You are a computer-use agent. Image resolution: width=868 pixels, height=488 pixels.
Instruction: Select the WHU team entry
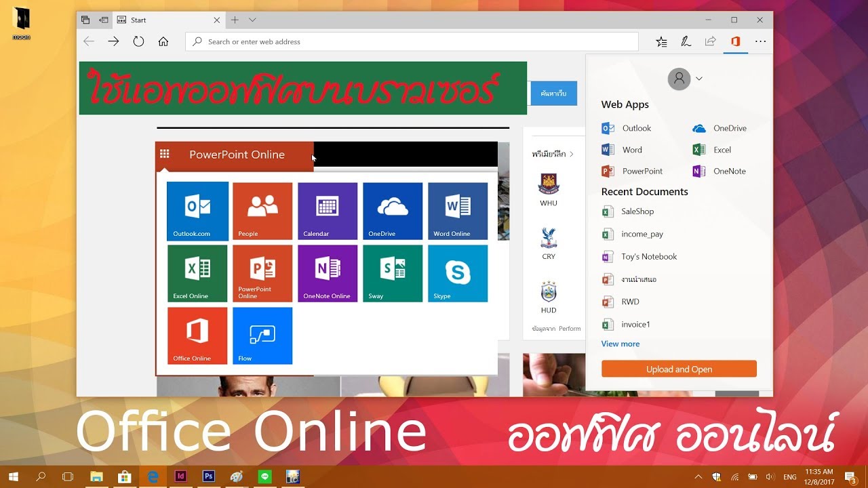click(549, 190)
